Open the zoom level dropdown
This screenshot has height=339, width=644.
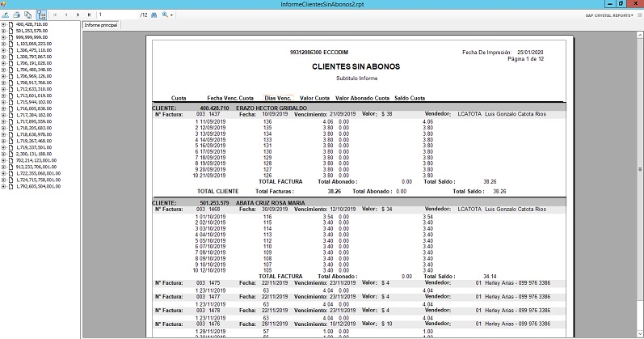(166, 15)
